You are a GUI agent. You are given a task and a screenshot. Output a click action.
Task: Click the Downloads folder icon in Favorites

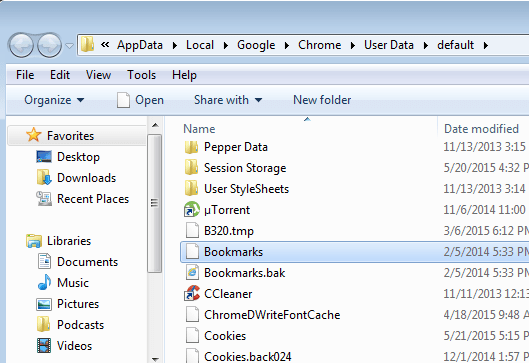tap(44, 177)
